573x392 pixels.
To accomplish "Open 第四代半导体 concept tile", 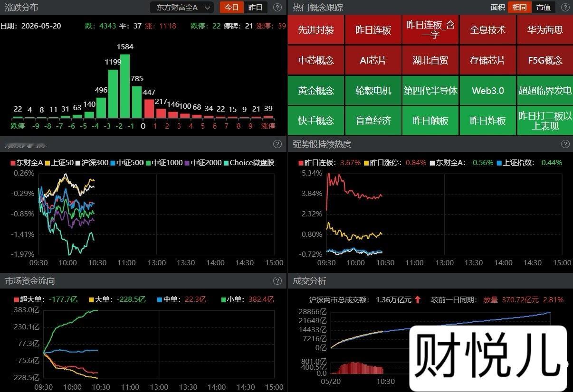I will (430, 90).
